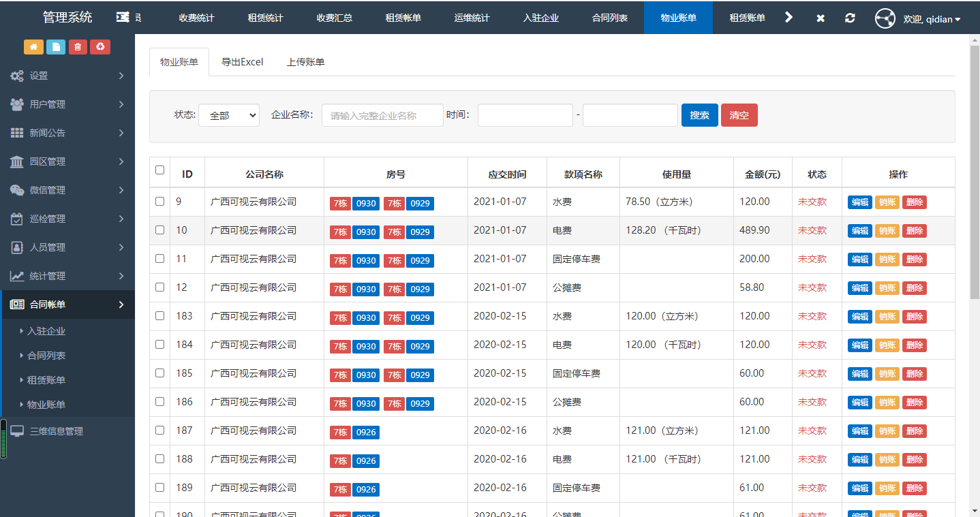980x517 pixels.
Task: Click the line chart icon next to 统计管理
Action: tap(17, 276)
